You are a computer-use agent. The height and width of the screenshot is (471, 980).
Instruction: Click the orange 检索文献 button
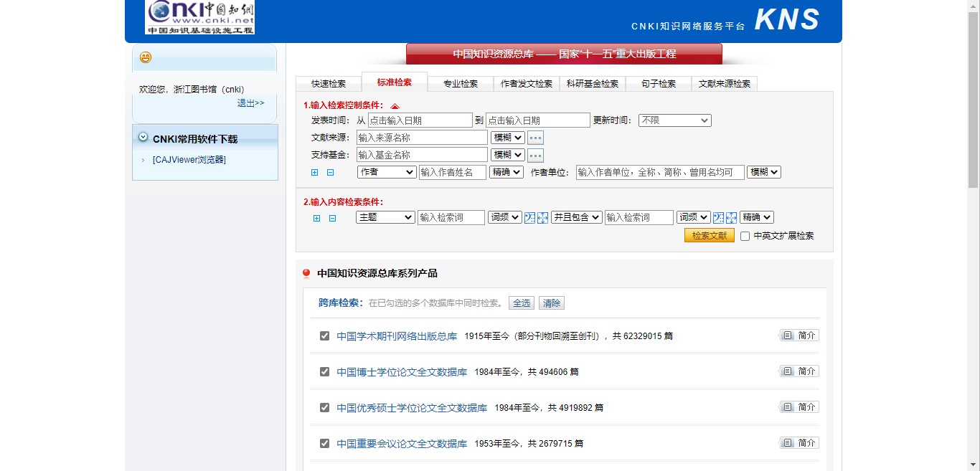[x=710, y=236]
